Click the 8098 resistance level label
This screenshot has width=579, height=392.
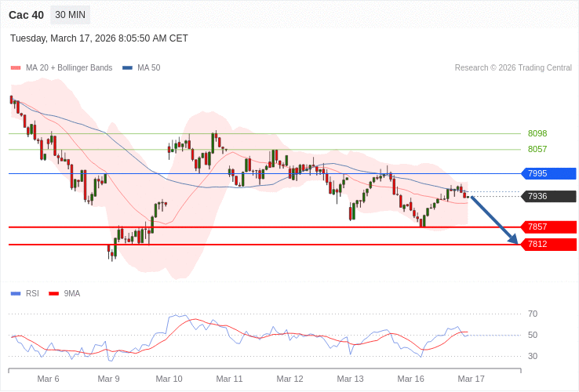537,133
